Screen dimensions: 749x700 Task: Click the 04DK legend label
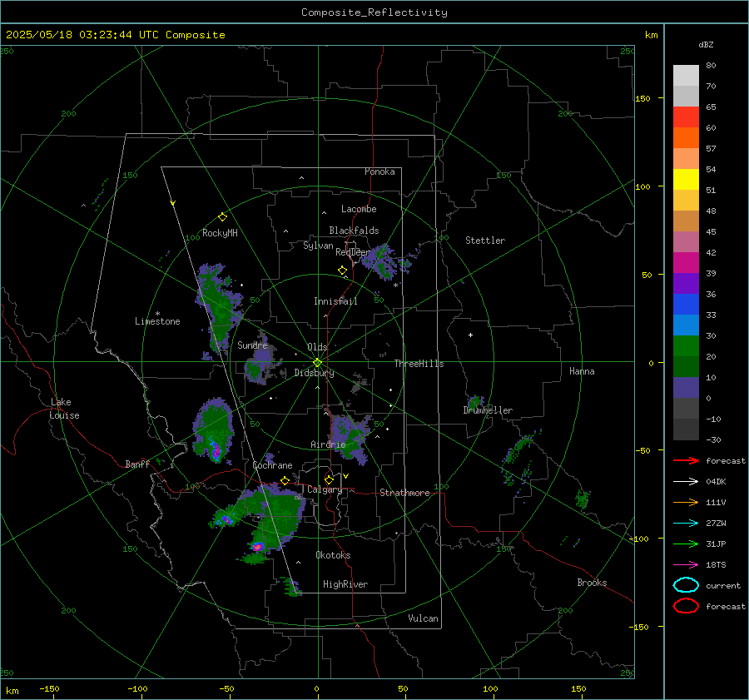tap(716, 482)
